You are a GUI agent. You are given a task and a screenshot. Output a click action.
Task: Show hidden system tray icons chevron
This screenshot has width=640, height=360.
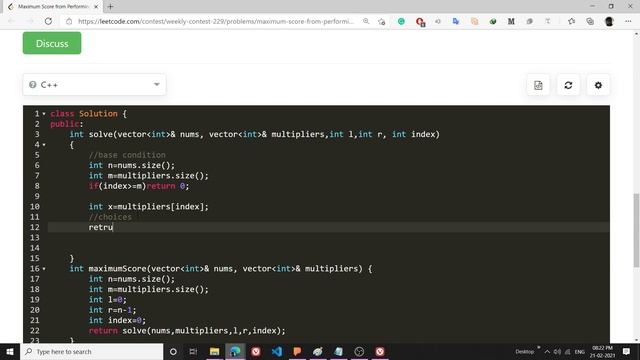coord(547,351)
